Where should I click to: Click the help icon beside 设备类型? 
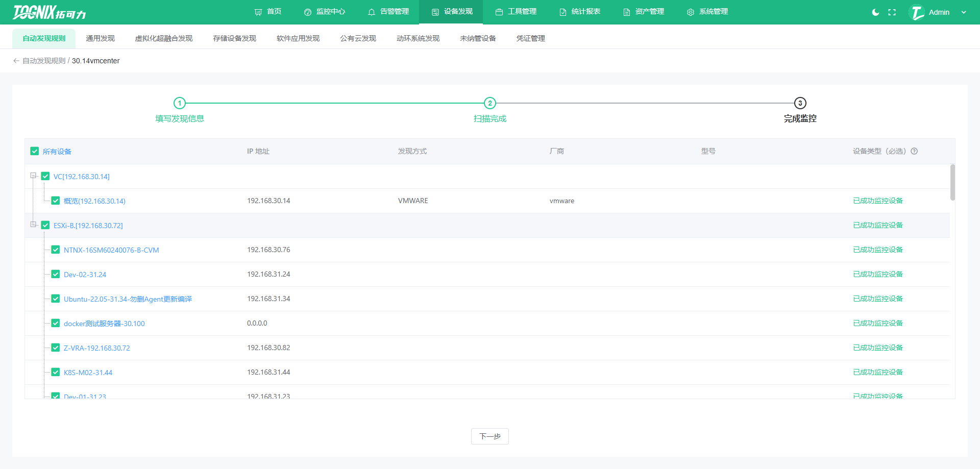[914, 151]
